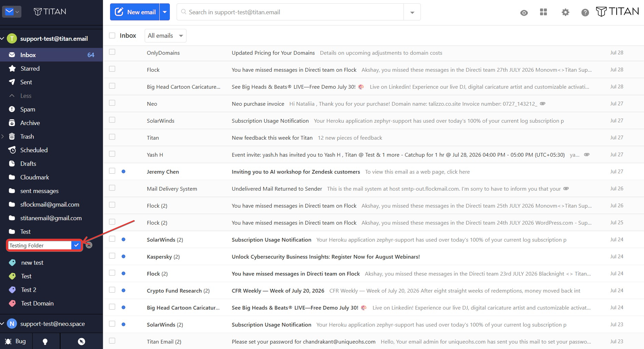The height and width of the screenshot is (349, 644).
Task: Open the stitanemail@gmail.com folder
Action: pos(51,218)
